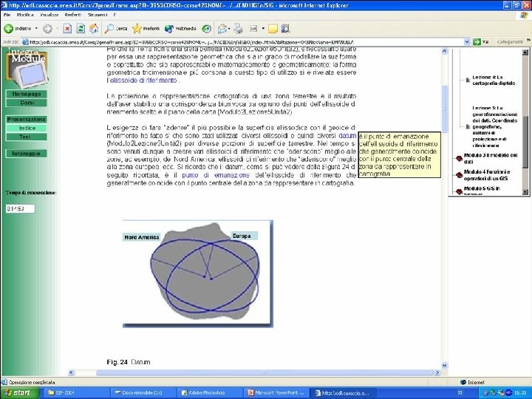Stop page loading with red X icon
This screenshot has height=399, width=532.
tap(67, 29)
